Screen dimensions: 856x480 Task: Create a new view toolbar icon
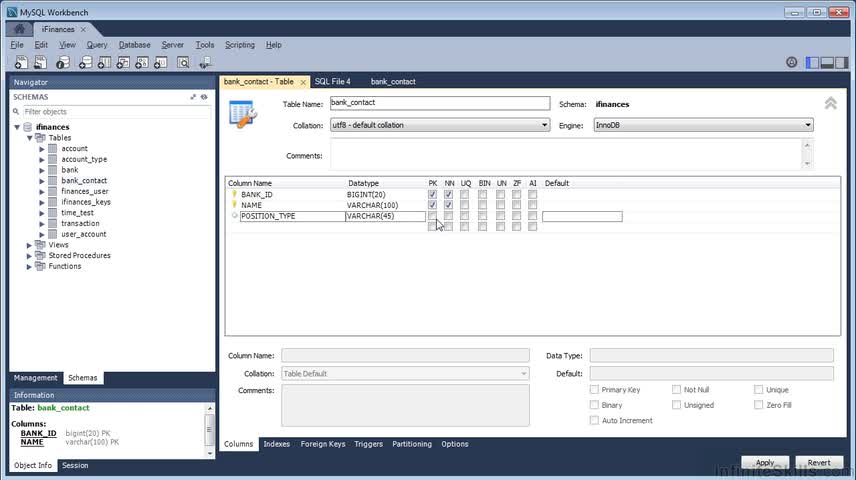click(x=123, y=63)
